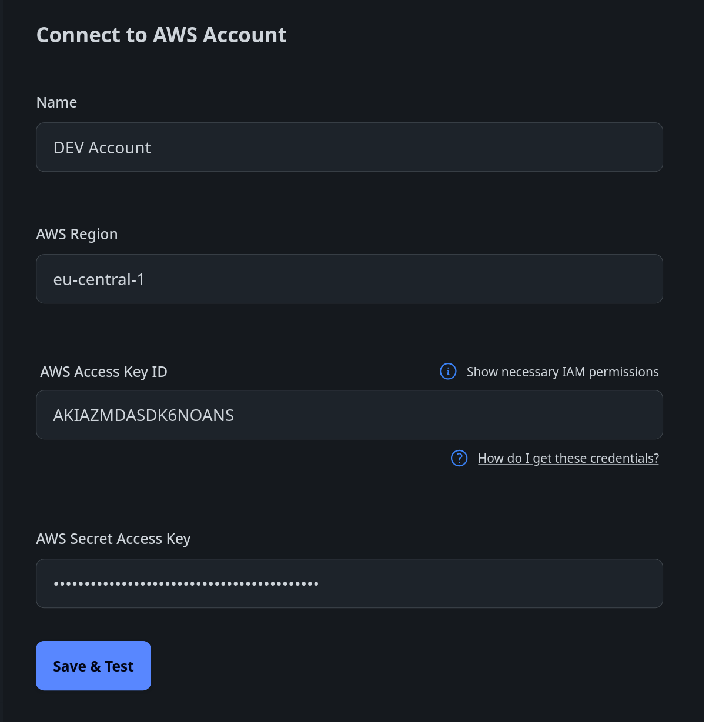Select the Name field containing 'DEV Account'
The image size is (709, 728).
click(x=349, y=147)
